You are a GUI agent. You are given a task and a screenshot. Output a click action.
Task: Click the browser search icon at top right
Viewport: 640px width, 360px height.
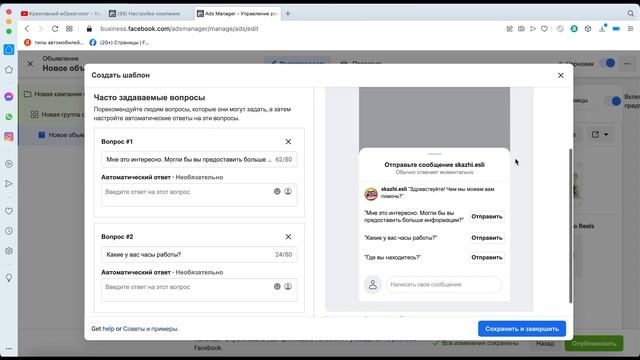click(x=631, y=13)
